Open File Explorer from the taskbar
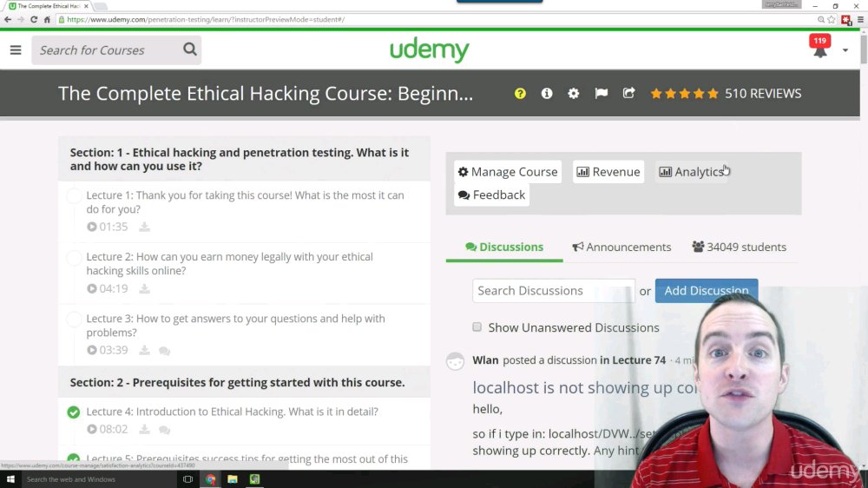The height and width of the screenshot is (488, 868). point(233,479)
